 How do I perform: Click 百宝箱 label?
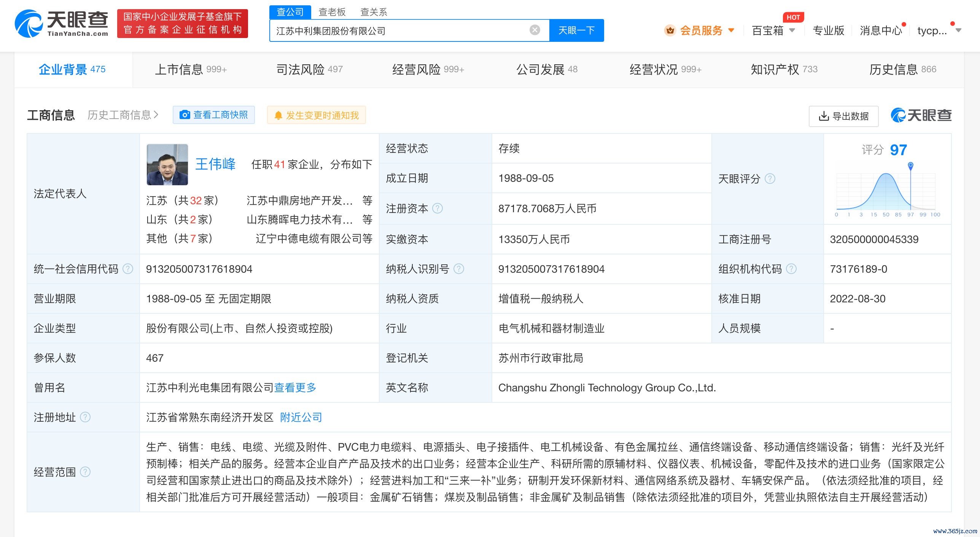768,30
